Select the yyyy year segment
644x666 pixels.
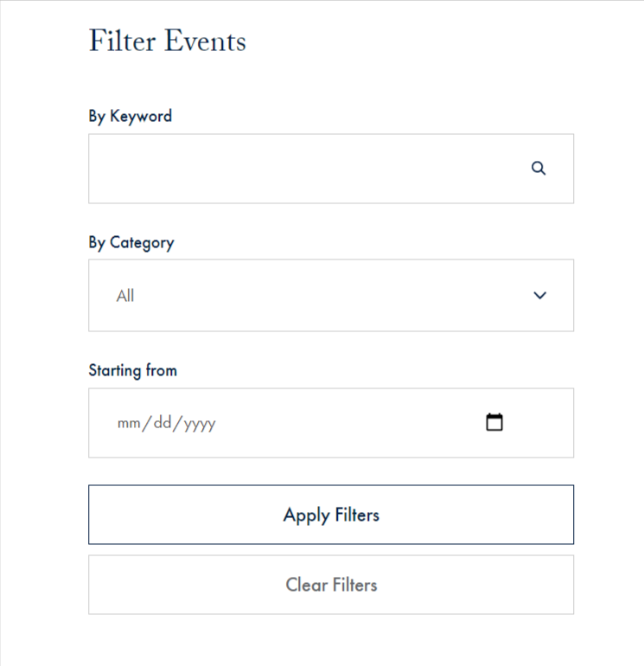point(200,425)
